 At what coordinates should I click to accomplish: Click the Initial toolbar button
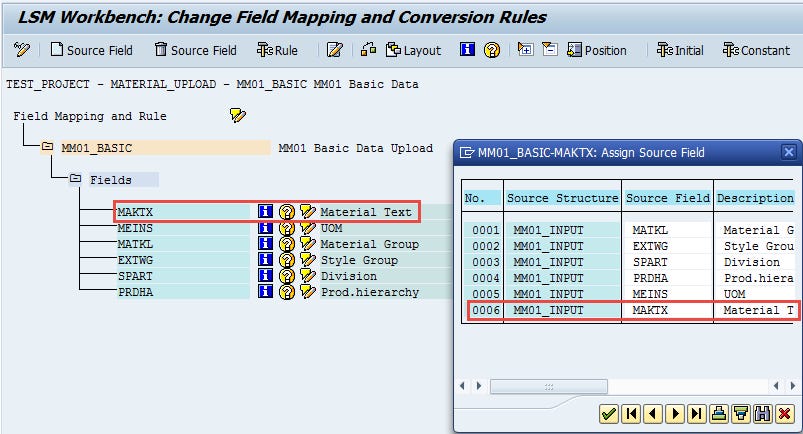tap(680, 50)
